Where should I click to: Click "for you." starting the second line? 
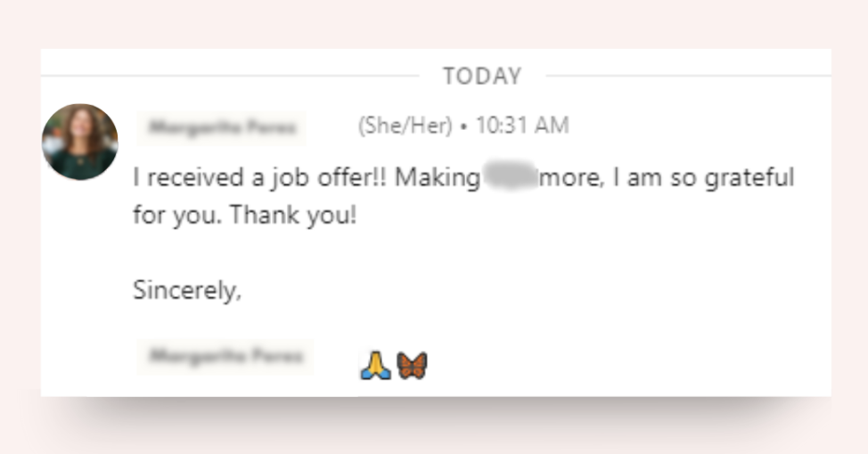tap(176, 215)
